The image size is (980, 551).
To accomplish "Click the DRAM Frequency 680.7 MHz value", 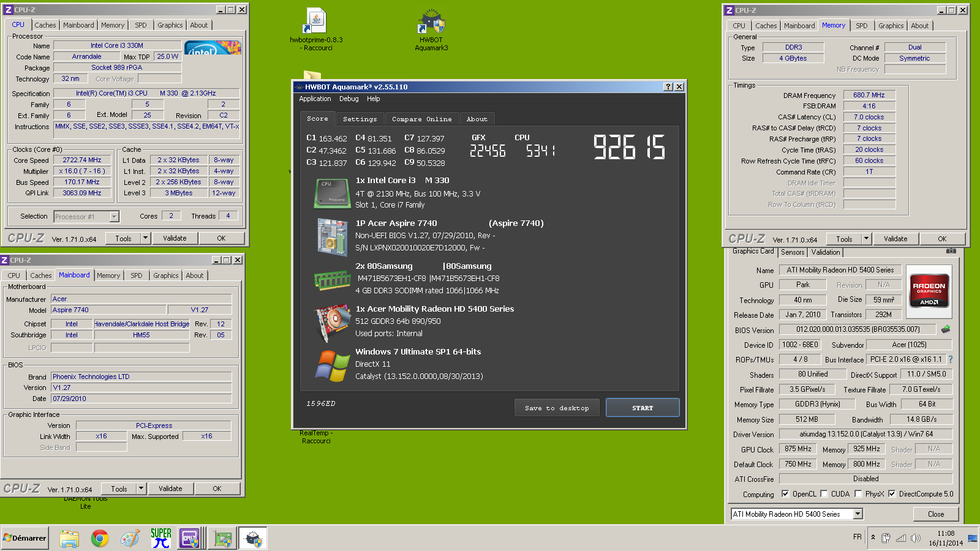I will tap(869, 95).
